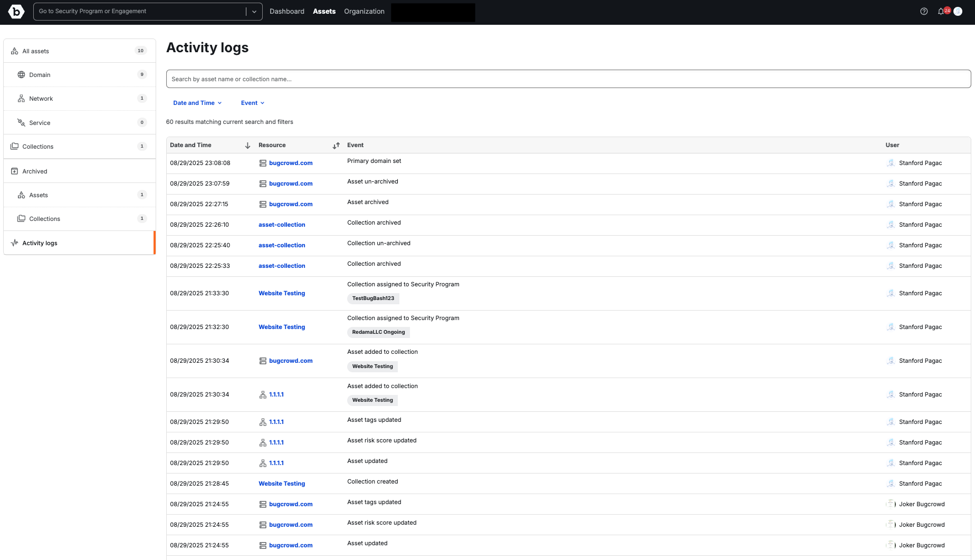Open bugcrowd.com link in Asset added to collection row

[291, 361]
